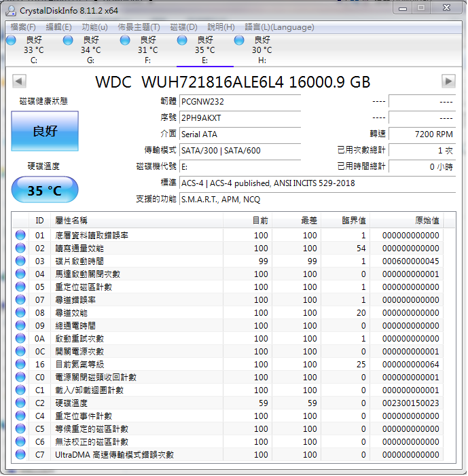Select raw value 002300150023
Screen dimensions: 468x476
coord(410,403)
